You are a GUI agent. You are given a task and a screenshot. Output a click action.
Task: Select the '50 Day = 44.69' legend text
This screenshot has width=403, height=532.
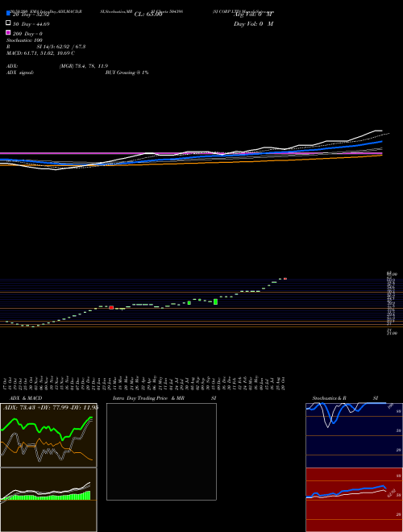pyautogui.click(x=31, y=24)
